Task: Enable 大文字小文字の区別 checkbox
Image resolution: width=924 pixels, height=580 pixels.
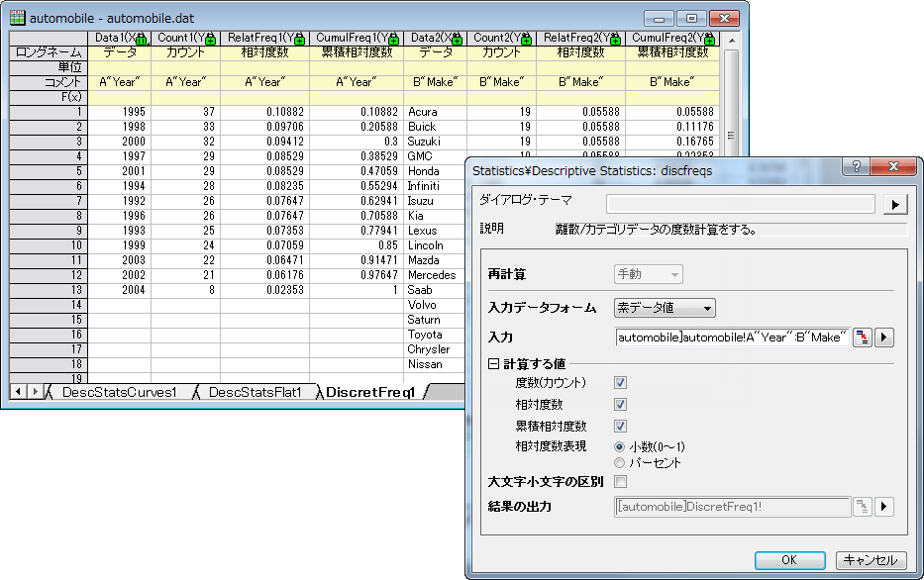Action: [x=620, y=482]
